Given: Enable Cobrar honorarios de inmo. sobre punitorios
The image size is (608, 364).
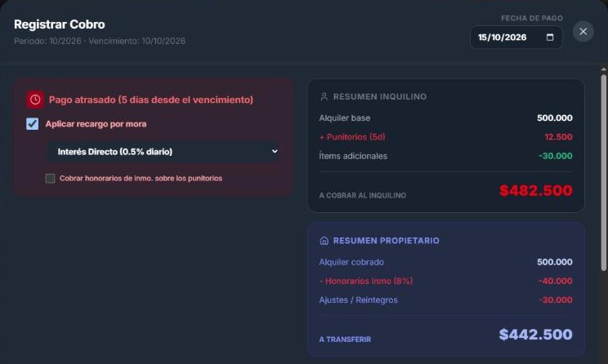Looking at the screenshot, I should 50,179.
